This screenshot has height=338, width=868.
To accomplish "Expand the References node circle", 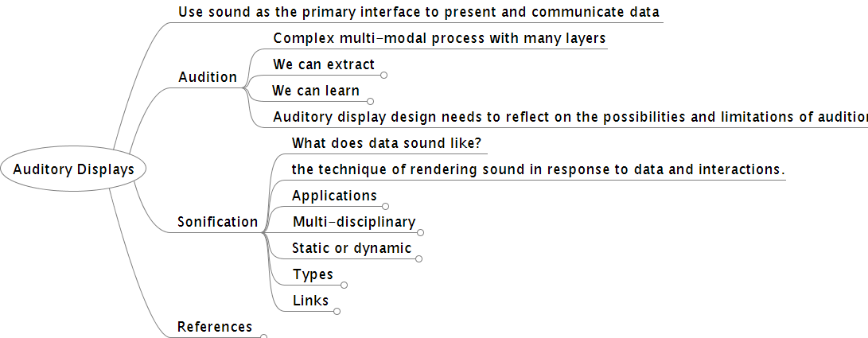I will pos(263,336).
